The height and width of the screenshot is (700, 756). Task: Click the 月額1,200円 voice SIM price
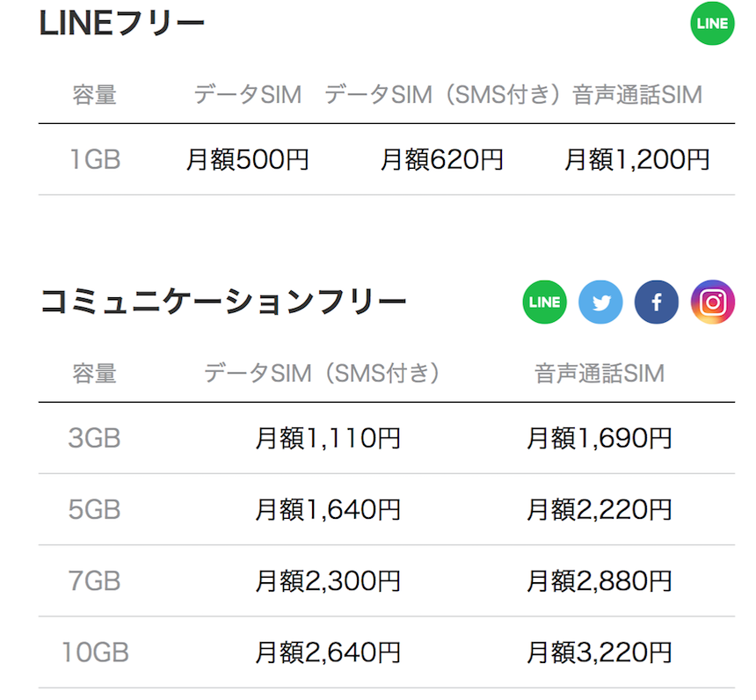(637, 160)
